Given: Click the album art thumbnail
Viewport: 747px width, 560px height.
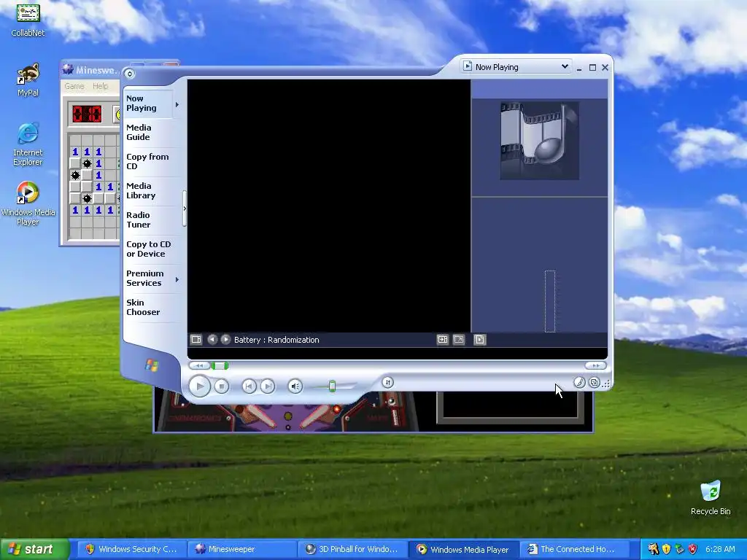Looking at the screenshot, I should [x=540, y=141].
